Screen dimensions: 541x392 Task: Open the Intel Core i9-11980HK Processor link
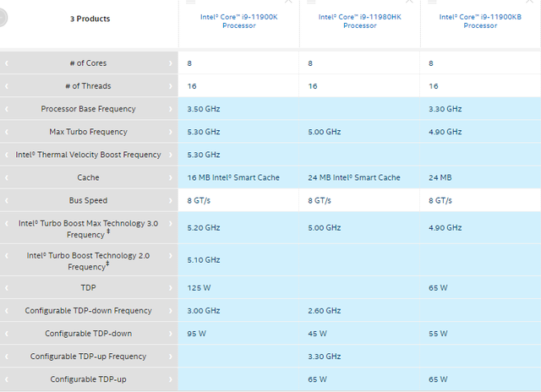(x=359, y=21)
